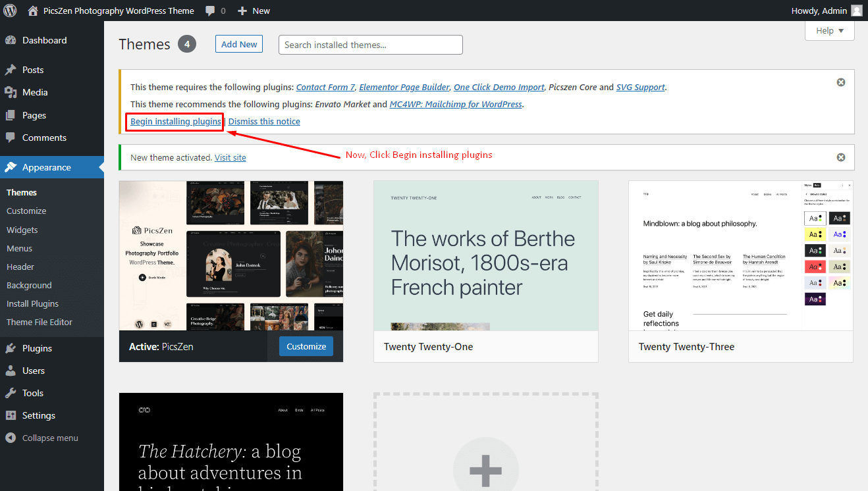868x491 pixels.
Task: Select the Twenty Twenty-One theme screenshot
Action: coord(486,255)
